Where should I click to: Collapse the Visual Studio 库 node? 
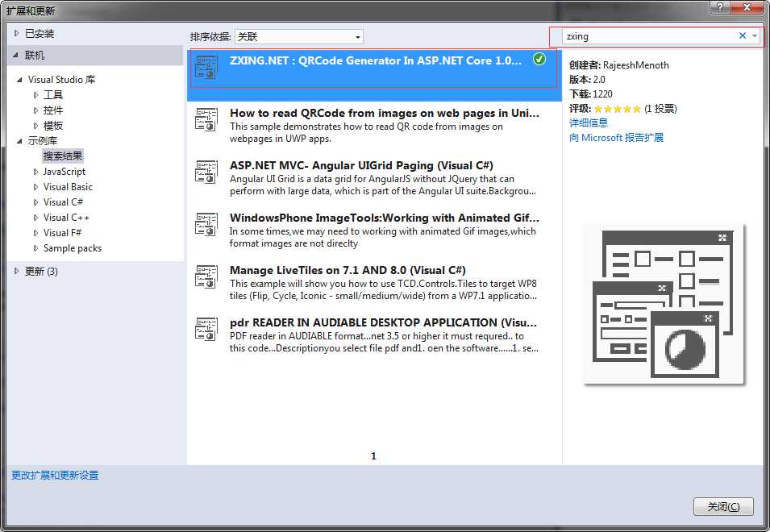[x=19, y=80]
